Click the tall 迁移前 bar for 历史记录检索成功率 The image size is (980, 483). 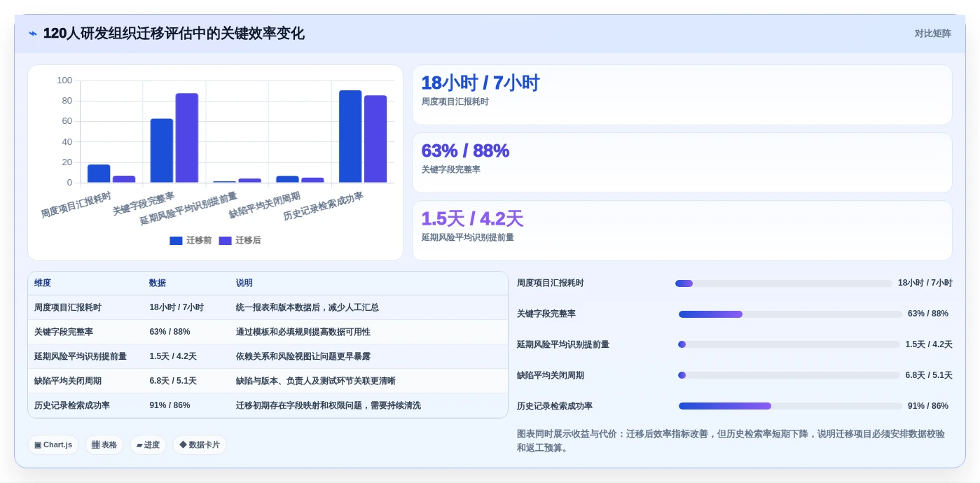pyautogui.click(x=350, y=136)
